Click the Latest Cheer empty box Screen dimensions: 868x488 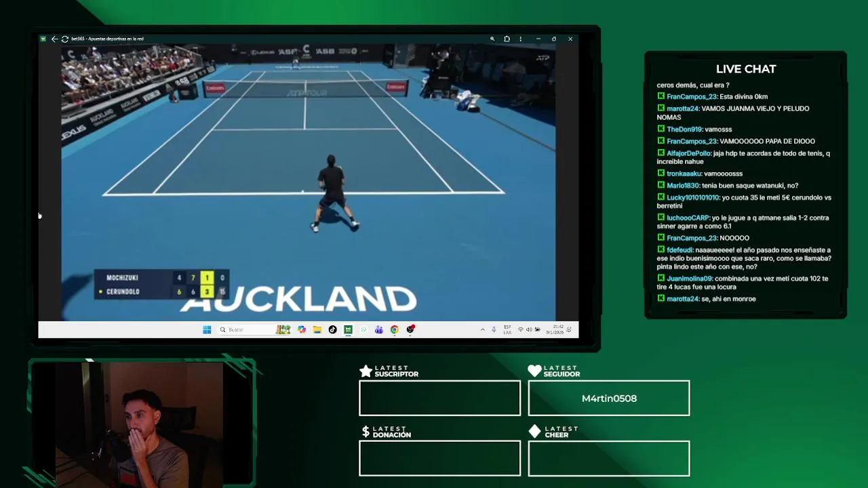[609, 459]
